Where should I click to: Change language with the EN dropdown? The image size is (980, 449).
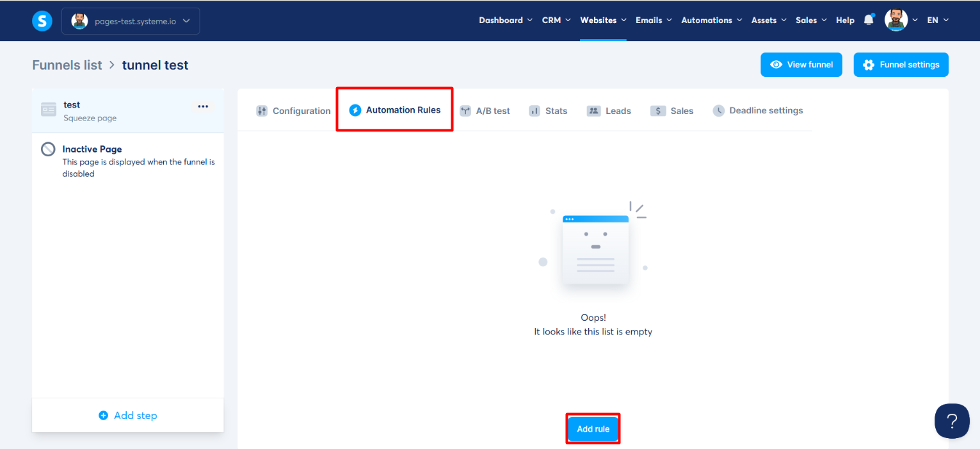pos(938,20)
